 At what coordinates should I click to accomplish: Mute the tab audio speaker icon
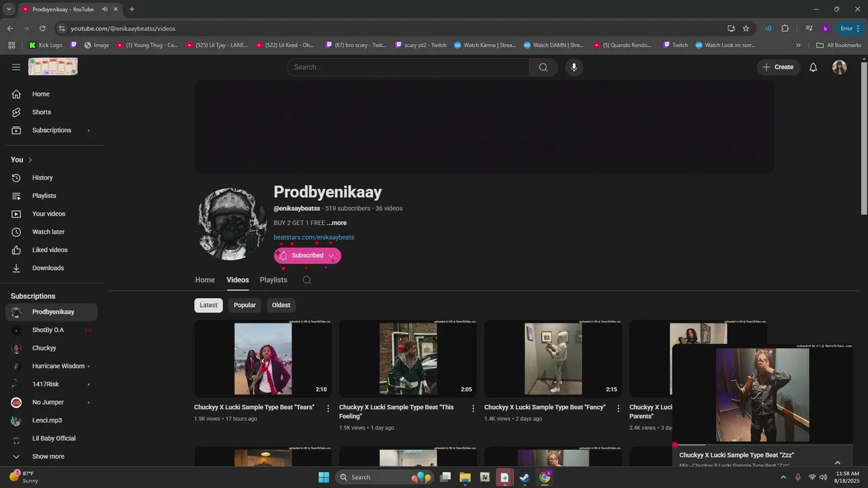coord(105,9)
